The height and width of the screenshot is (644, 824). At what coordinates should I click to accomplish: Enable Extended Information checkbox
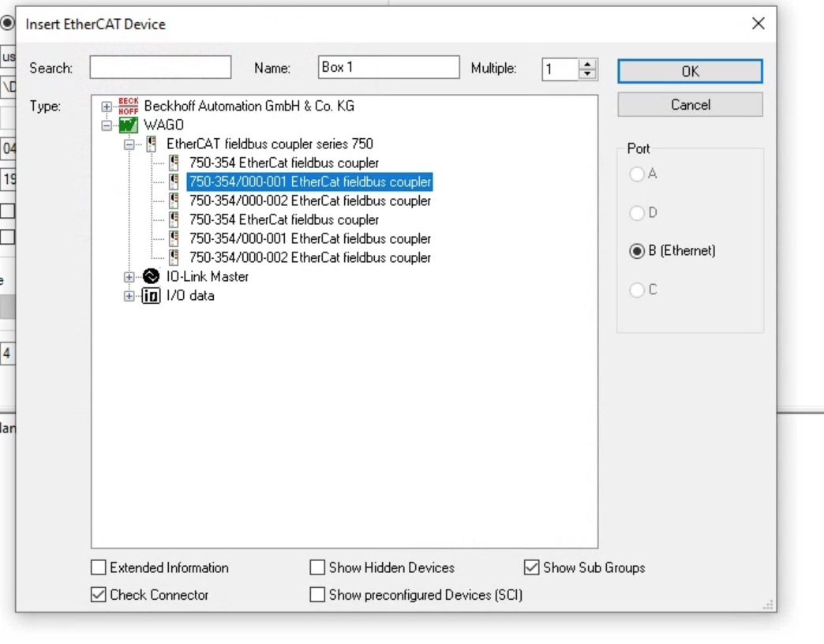[99, 567]
